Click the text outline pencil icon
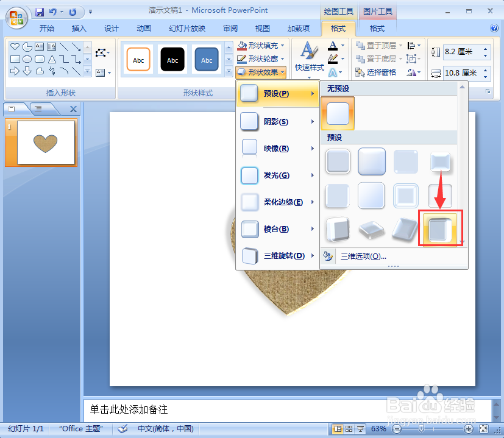The height and width of the screenshot is (438, 504). [x=333, y=59]
